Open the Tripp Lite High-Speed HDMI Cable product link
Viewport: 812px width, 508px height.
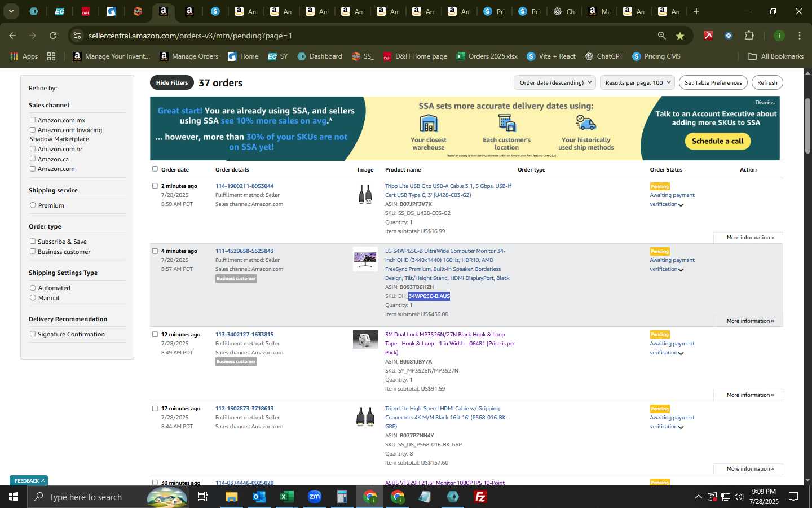447,418
